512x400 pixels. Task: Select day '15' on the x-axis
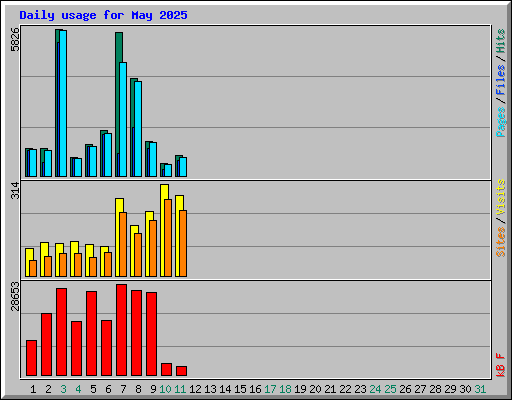[x=240, y=389]
